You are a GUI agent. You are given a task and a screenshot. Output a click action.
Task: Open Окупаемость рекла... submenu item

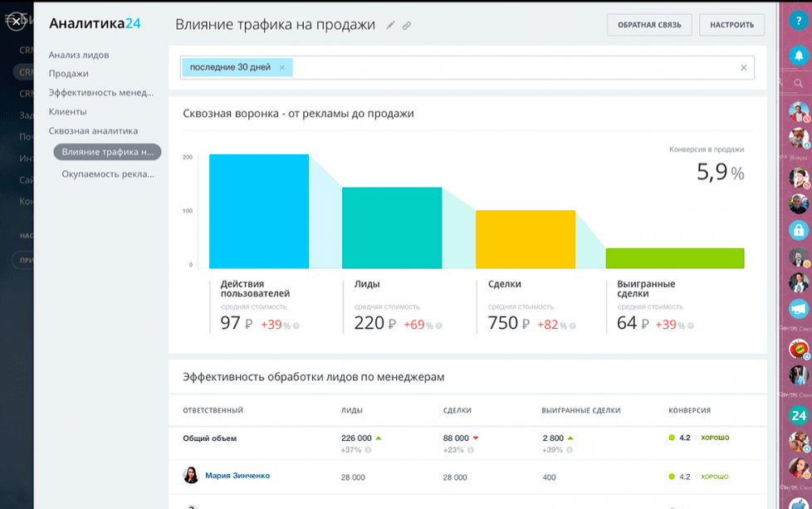[x=108, y=174]
